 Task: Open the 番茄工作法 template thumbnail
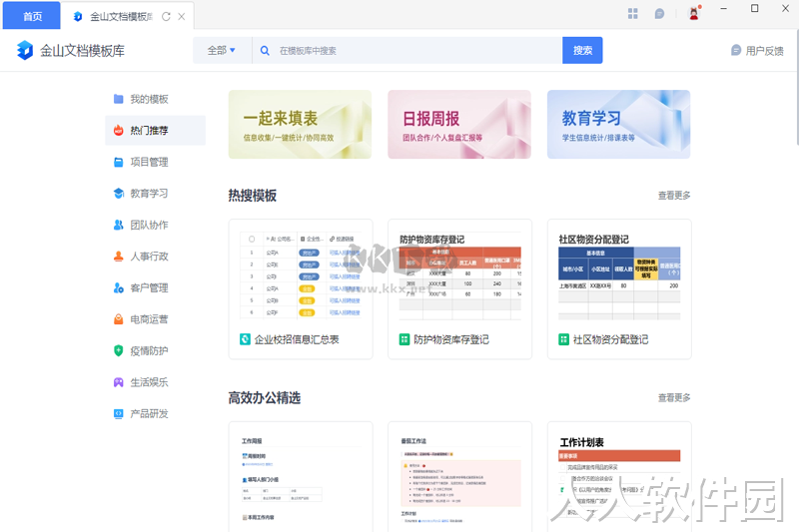pos(460,478)
